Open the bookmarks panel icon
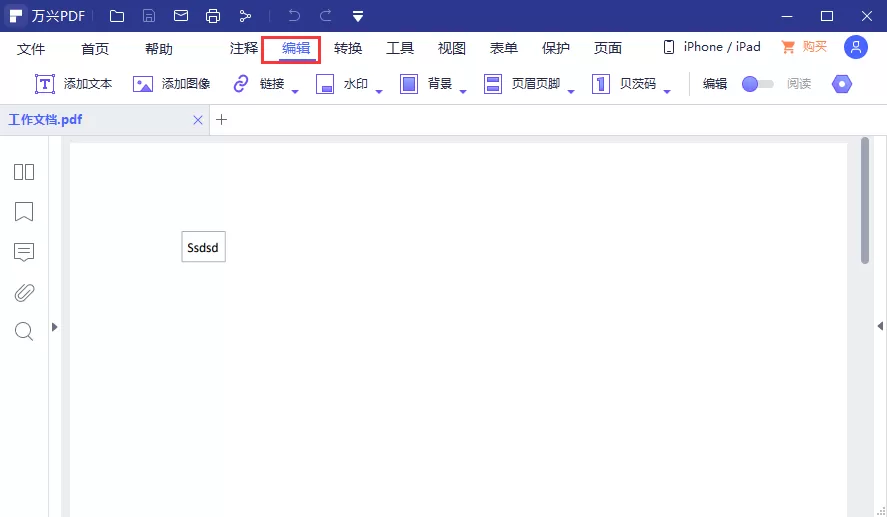The image size is (887, 517). 24,212
